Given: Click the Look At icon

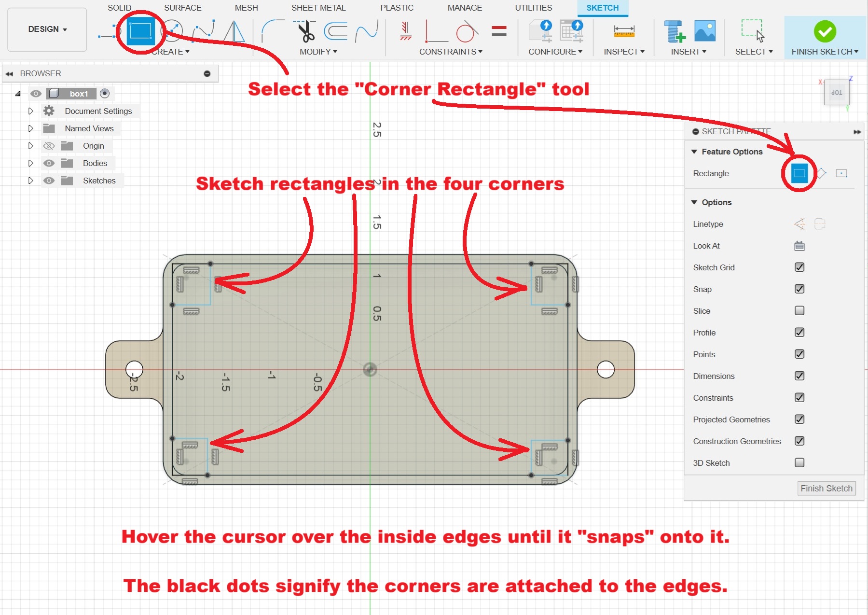Looking at the screenshot, I should pos(799,246).
